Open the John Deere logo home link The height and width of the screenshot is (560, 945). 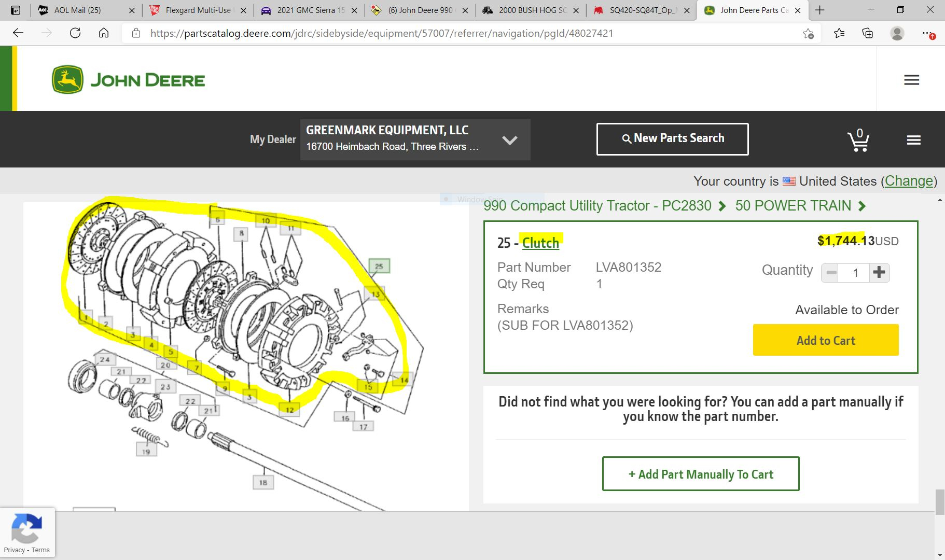pyautogui.click(x=128, y=80)
